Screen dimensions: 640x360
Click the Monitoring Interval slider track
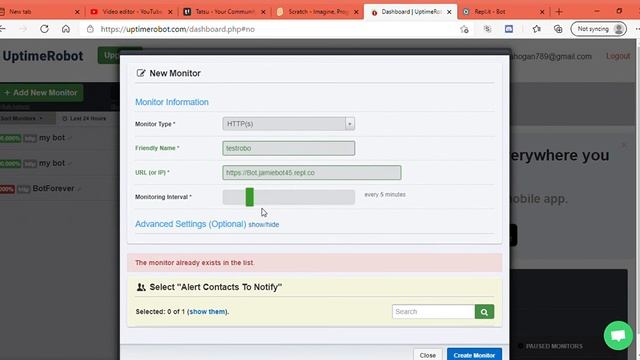[x=289, y=197]
